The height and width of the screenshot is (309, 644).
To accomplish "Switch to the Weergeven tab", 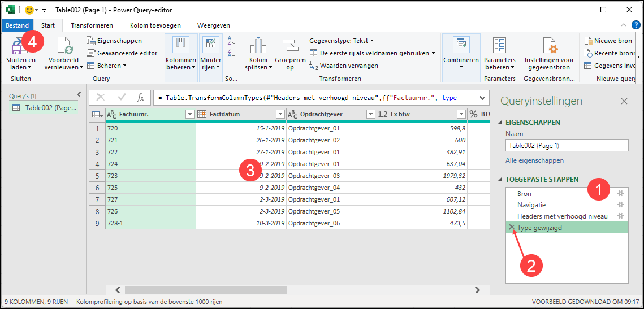I will tap(214, 25).
